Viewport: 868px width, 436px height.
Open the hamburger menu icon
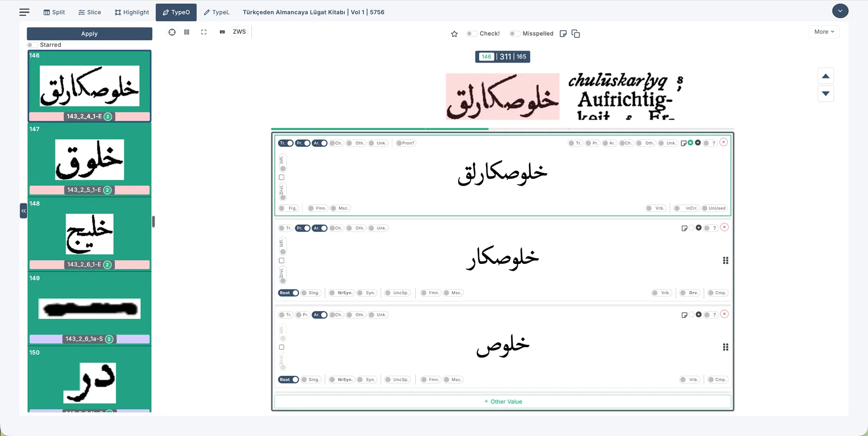(24, 12)
